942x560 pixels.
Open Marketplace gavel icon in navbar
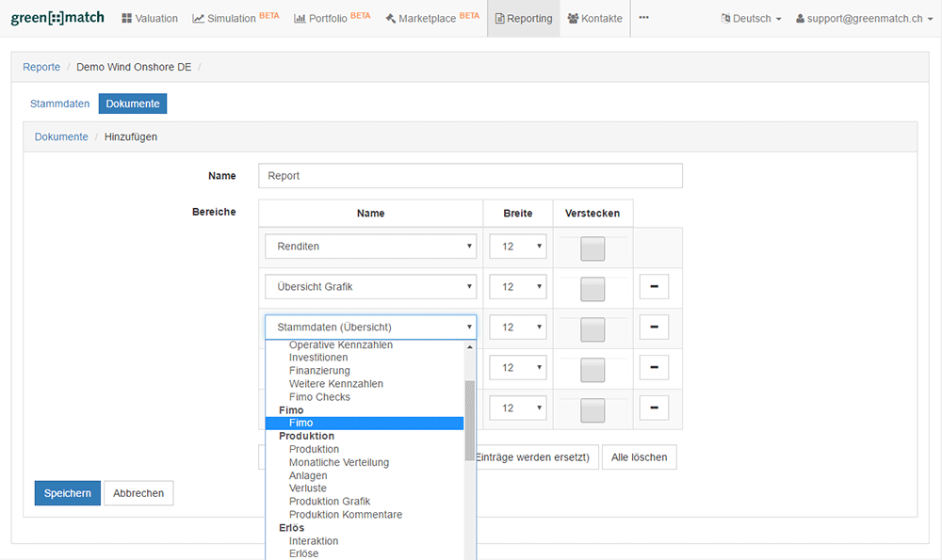390,19
